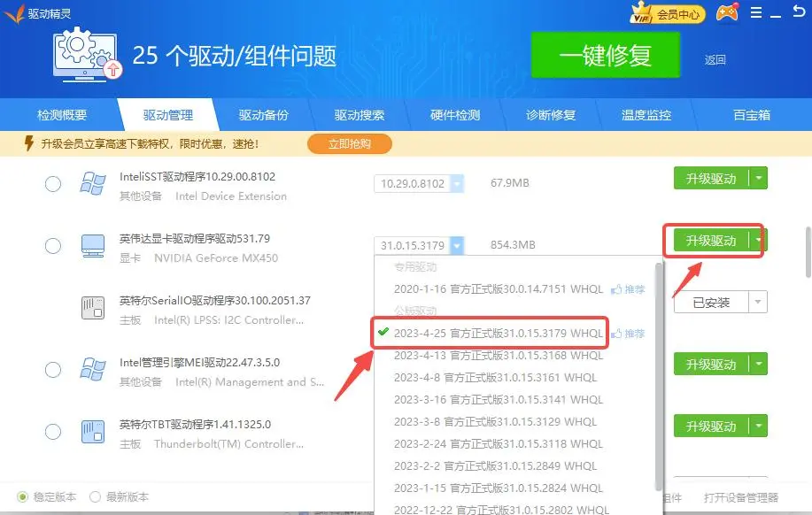Expand the arrow beside 已安装 button
812x515 pixels.
pyautogui.click(x=756, y=303)
